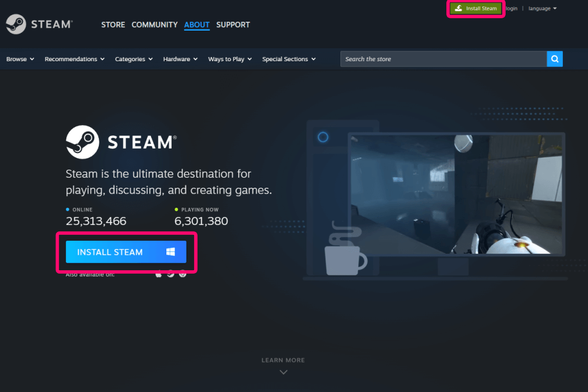The height and width of the screenshot is (392, 588).
Task: Click into the Search the store field
Action: click(443, 59)
